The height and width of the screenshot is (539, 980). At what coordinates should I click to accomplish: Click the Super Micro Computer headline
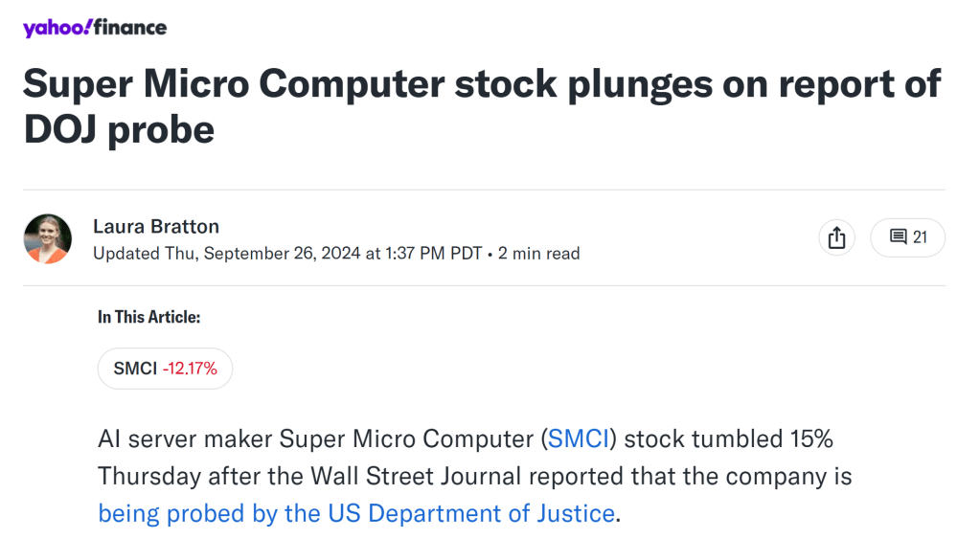click(482, 86)
